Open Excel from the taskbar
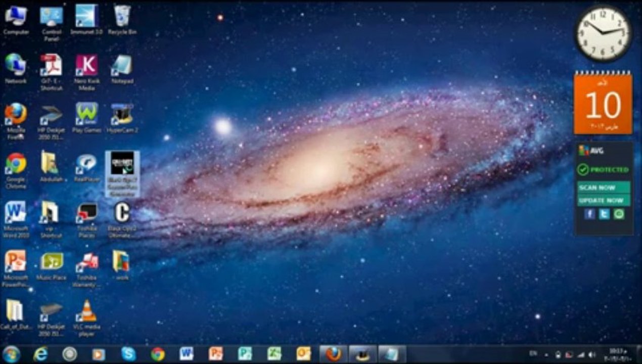The height and width of the screenshot is (364, 642). click(274, 354)
